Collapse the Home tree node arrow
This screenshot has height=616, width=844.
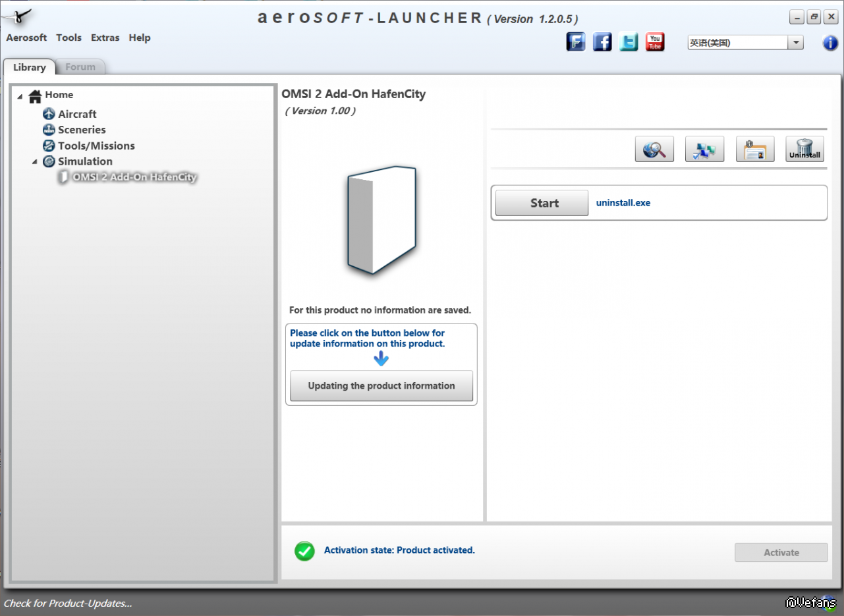(x=20, y=96)
